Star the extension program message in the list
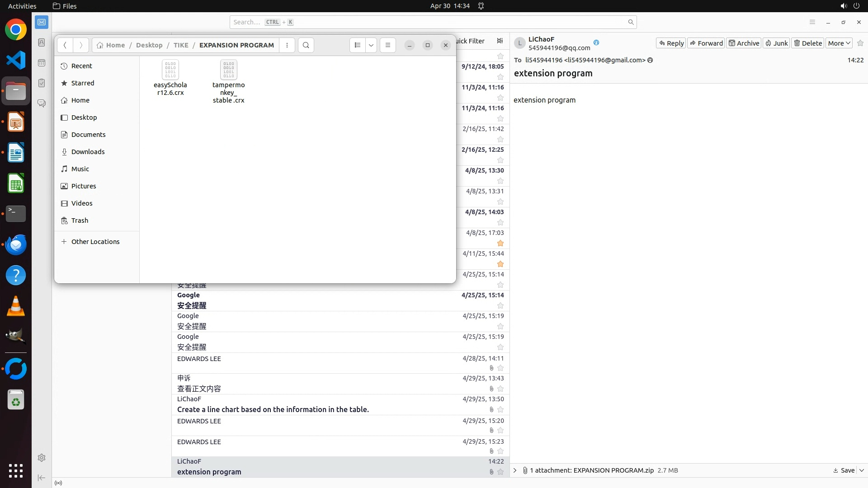 pyautogui.click(x=500, y=472)
